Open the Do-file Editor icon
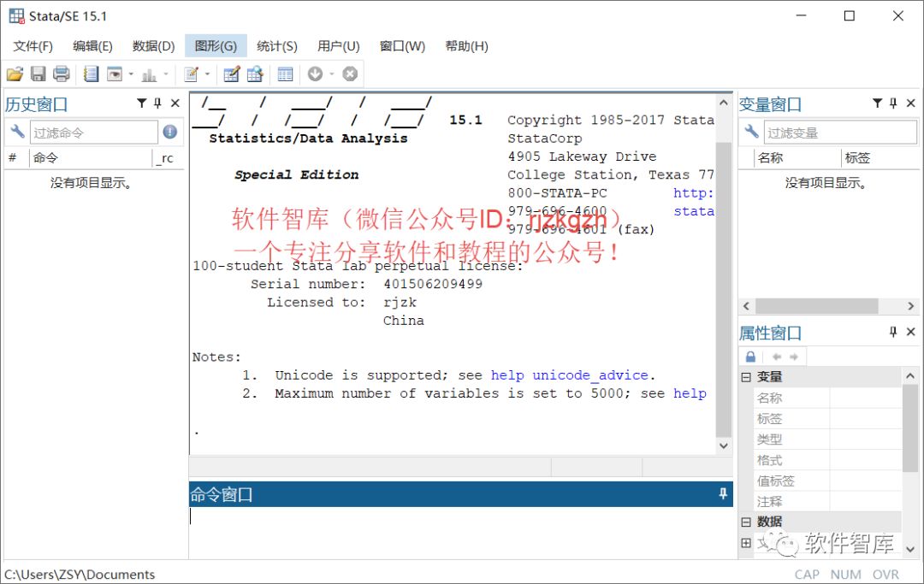924x584 pixels. [x=191, y=74]
